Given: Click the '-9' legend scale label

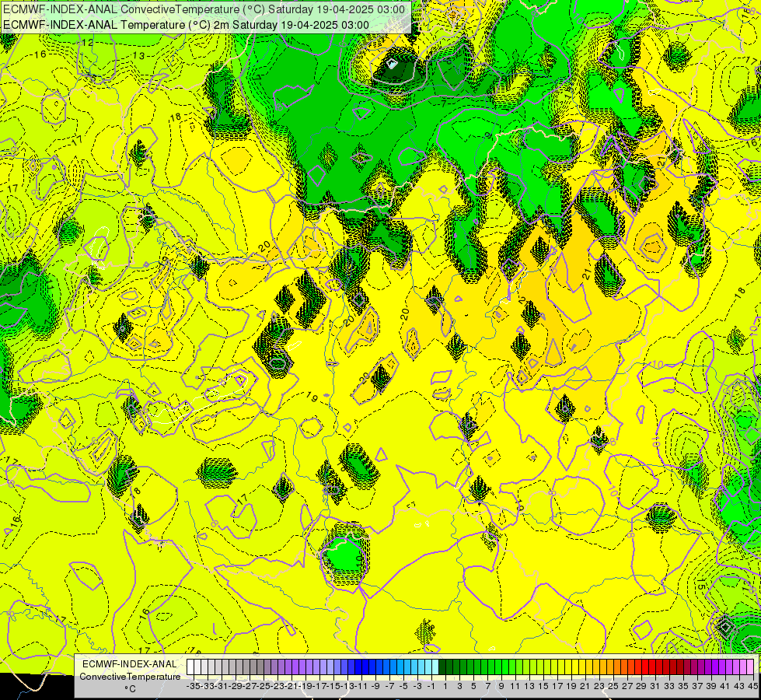Looking at the screenshot, I should coord(375,686).
